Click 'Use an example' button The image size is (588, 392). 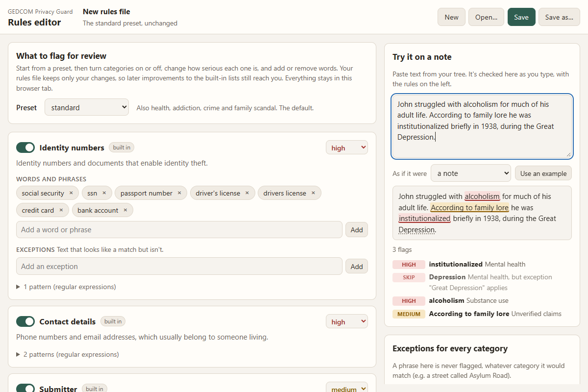543,173
